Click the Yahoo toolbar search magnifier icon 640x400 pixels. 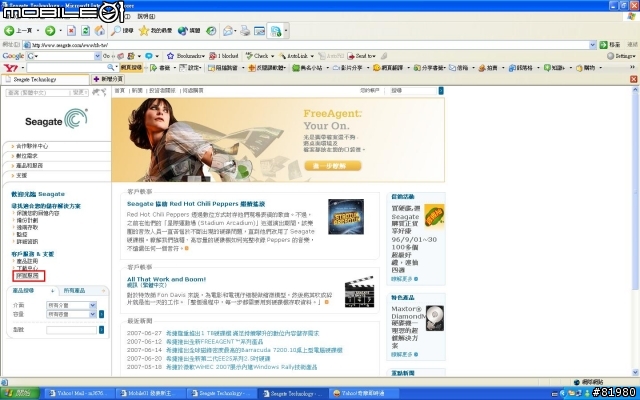point(110,67)
